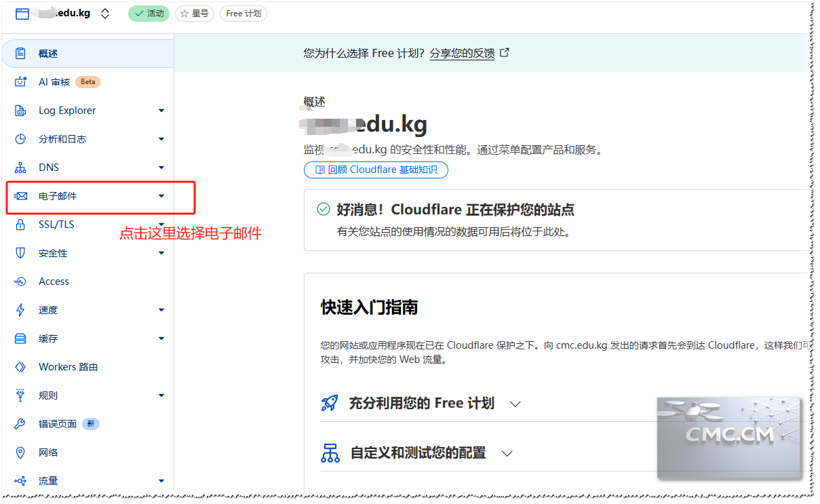Click the 新 tag next to 错误页面
The height and width of the screenshot is (504, 820).
[x=91, y=424]
